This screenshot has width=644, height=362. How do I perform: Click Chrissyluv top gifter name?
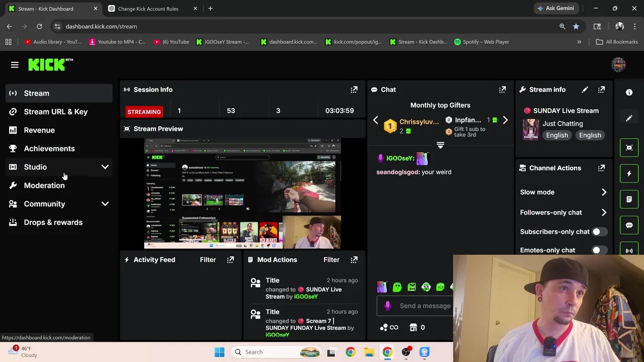419,122
